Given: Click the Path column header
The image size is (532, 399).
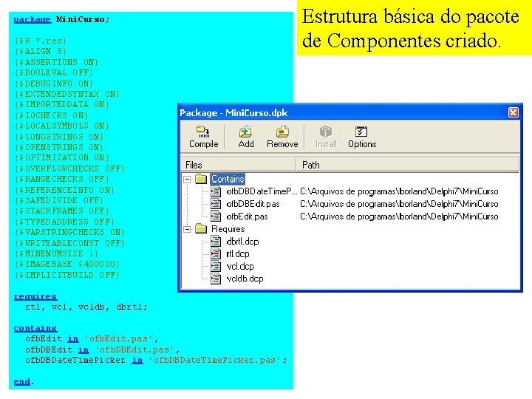Looking at the screenshot, I should point(407,165).
